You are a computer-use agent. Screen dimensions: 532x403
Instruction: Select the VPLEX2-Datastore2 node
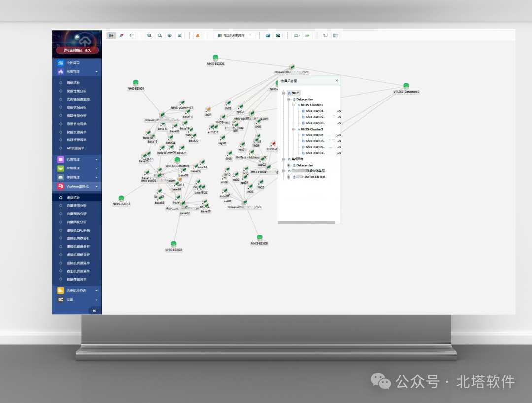pos(406,86)
